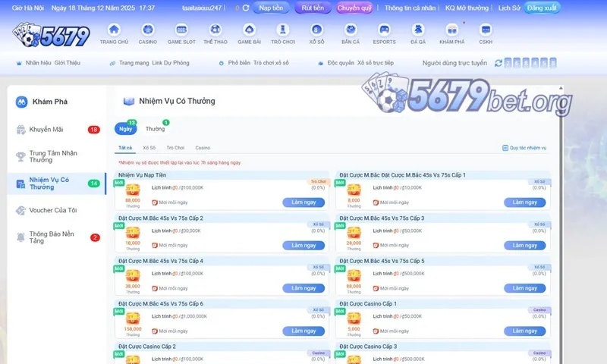The image size is (607, 364).
Task: Click Làm ngay for M.Bắc 45s Vs 75s Cấp 5
Action: click(525, 288)
